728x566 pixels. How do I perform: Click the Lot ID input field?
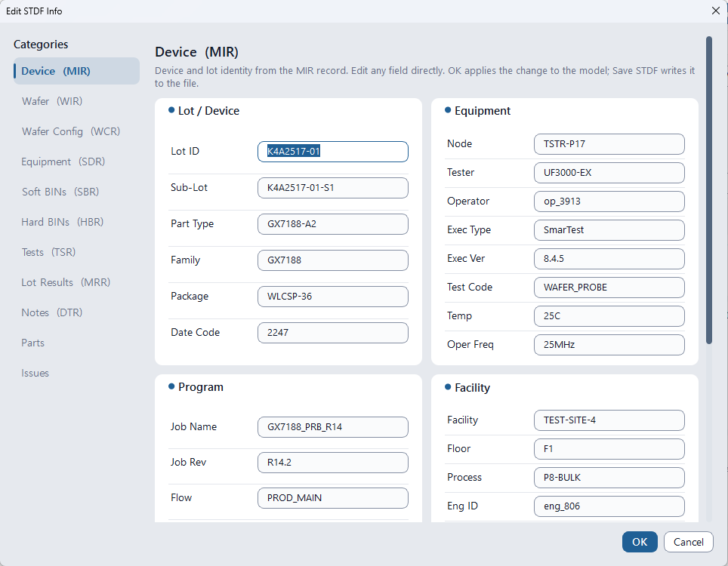[333, 152]
